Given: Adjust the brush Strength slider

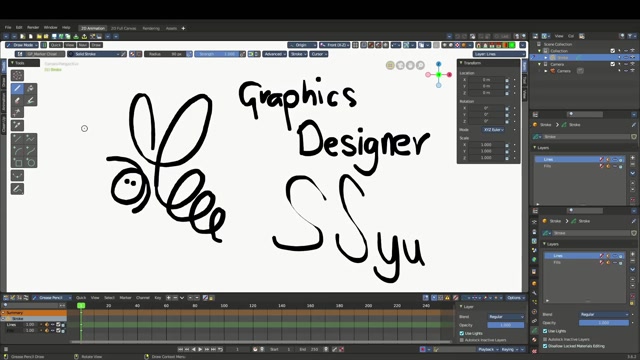Looking at the screenshot, I should 217,54.
